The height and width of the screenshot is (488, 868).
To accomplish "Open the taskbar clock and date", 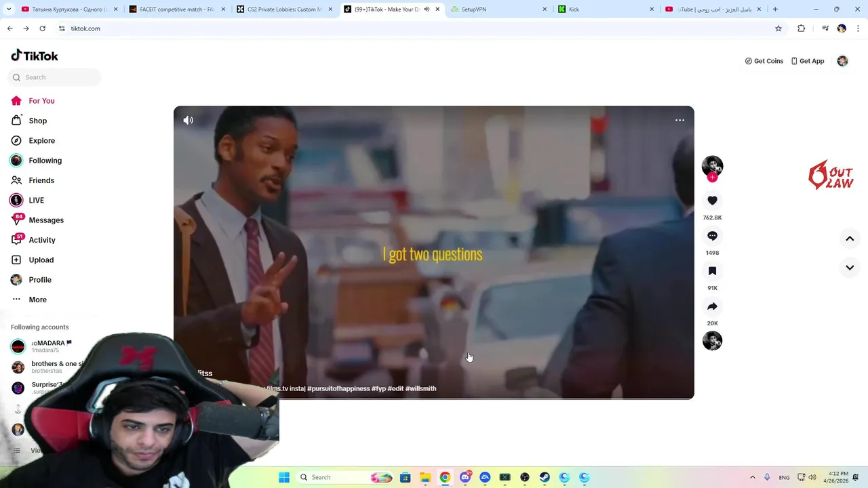I will click(x=839, y=477).
